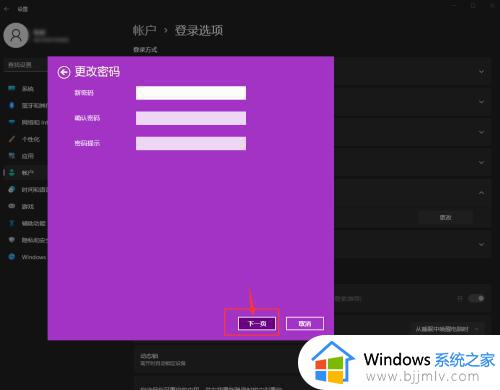Click the user avatar in Settings sidebar

tap(16, 35)
